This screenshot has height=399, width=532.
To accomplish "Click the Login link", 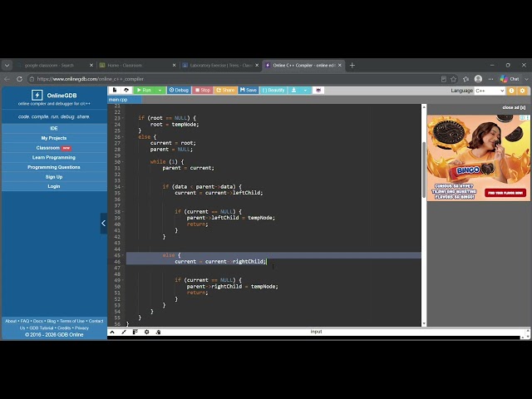I will point(54,186).
